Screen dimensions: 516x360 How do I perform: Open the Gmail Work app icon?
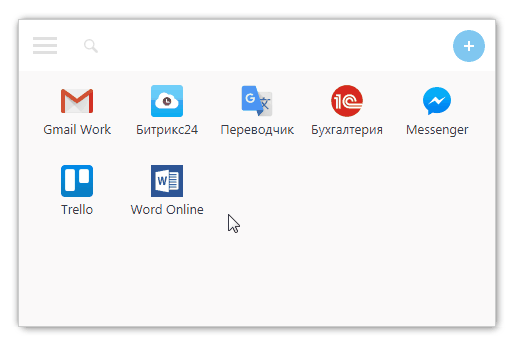[x=77, y=101]
